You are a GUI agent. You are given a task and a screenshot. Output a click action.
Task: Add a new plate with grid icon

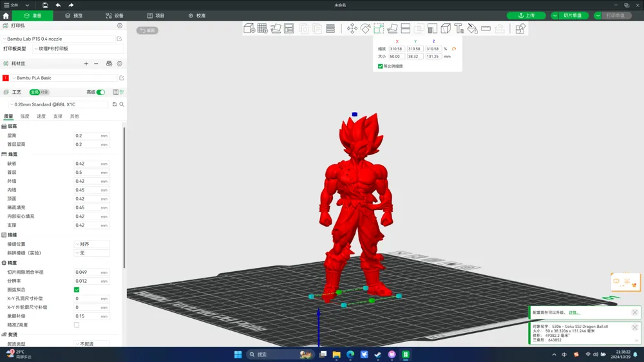[x=263, y=28]
